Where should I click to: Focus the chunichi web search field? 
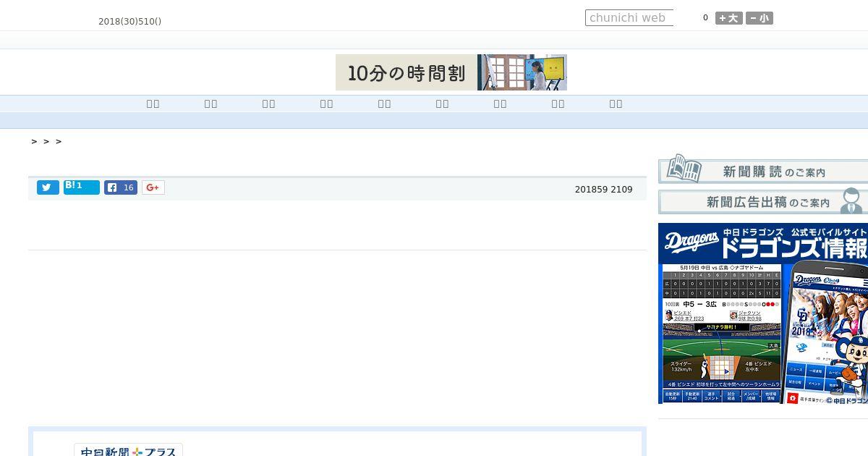(629, 17)
